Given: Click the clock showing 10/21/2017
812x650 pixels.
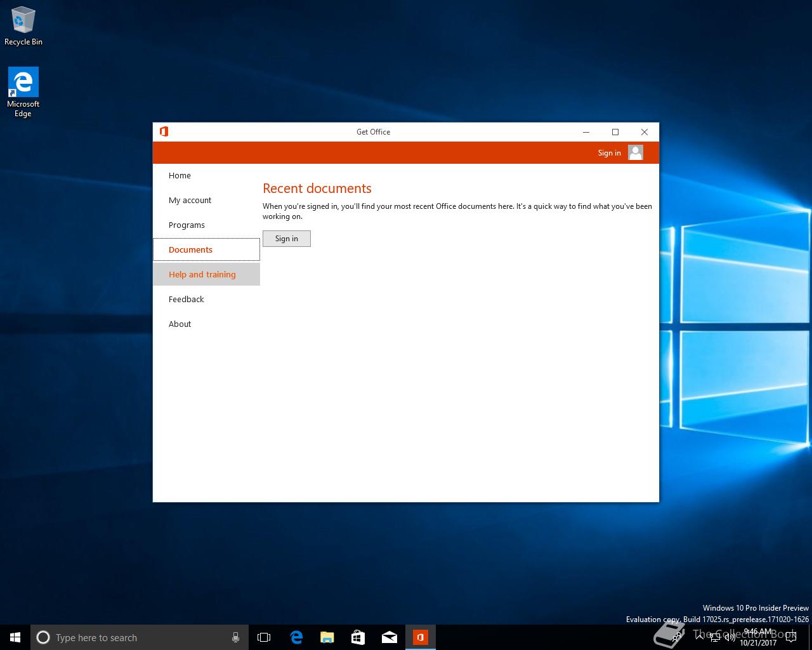Looking at the screenshot, I should click(x=758, y=637).
